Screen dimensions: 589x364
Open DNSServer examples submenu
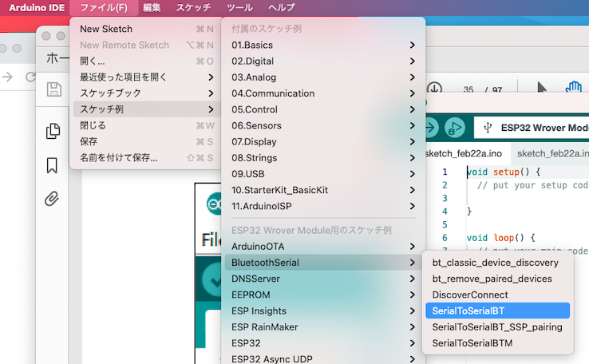323,279
